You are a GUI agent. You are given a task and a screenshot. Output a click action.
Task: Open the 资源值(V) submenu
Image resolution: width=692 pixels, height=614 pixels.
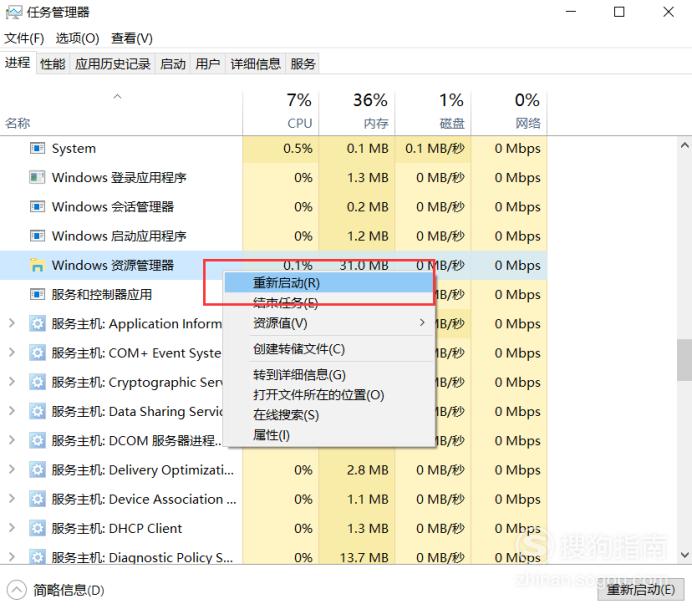click(x=329, y=323)
